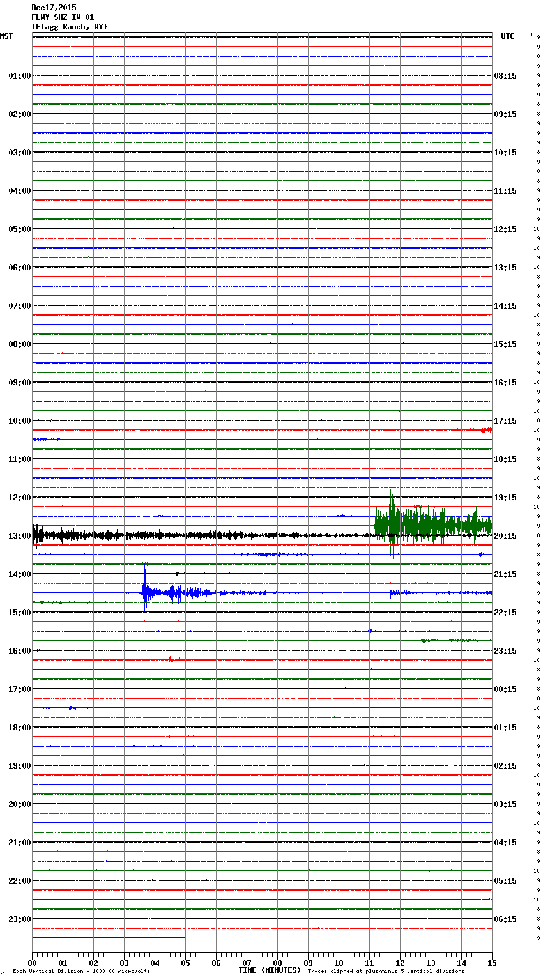Viewport: 543px width, 980px height.
Task: Select the 11:00 MST time label
Action: coord(20,459)
